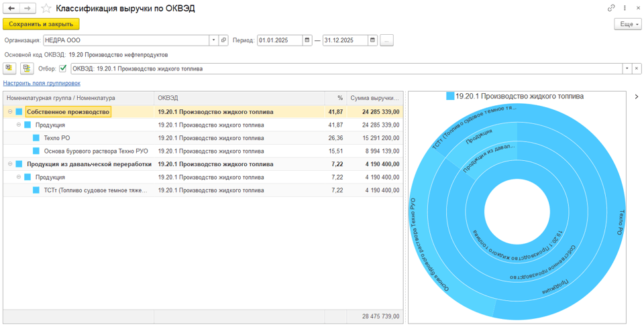This screenshot has width=644, height=327.
Task: Open the Организация dropdown list
Action: [x=214, y=40]
